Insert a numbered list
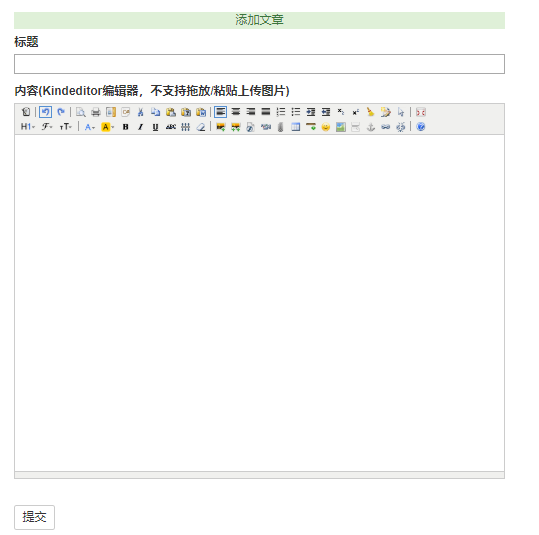The image size is (539, 535). (x=281, y=112)
